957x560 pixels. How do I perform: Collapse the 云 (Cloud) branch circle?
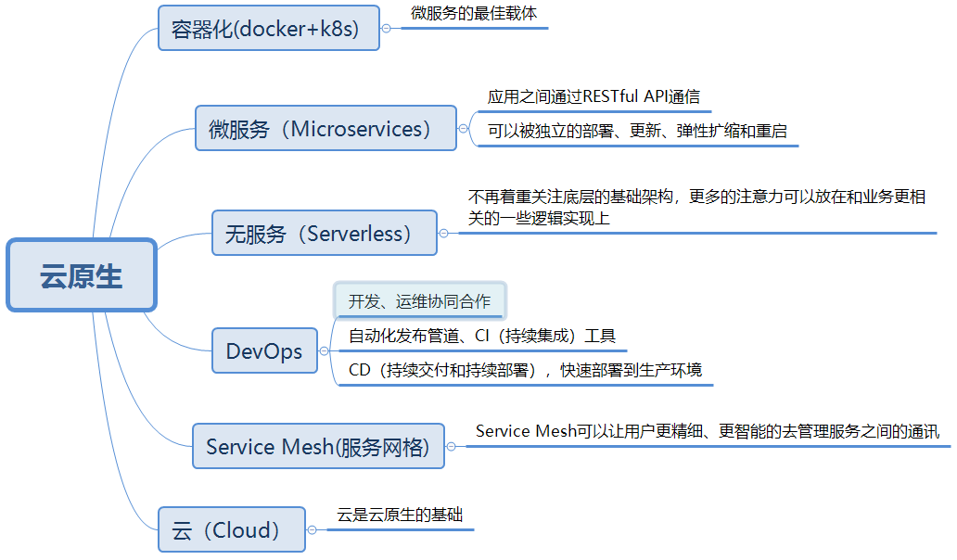[x=312, y=529]
